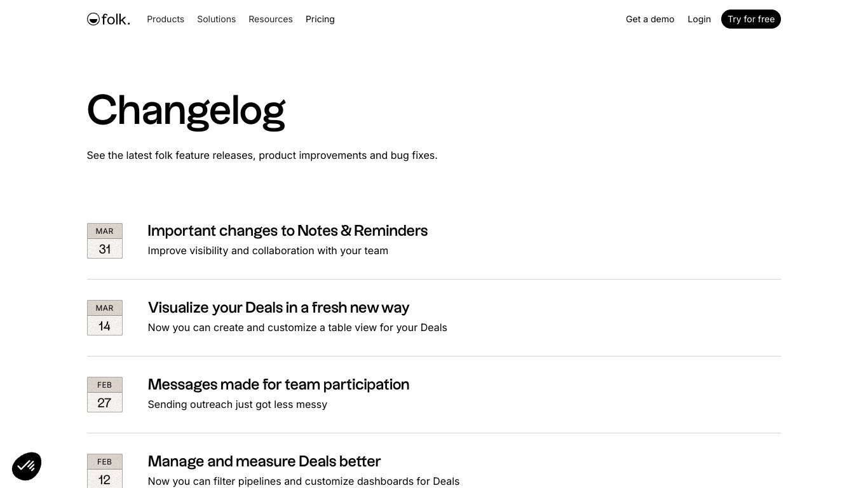The width and height of the screenshot is (868, 488).
Task: Click the Changelog page heading
Action: tap(186, 111)
